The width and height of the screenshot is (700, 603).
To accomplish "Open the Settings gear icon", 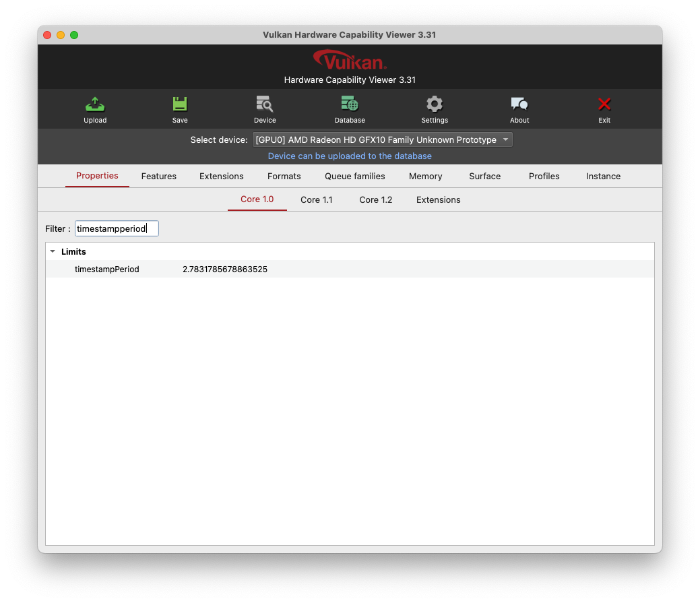I will (434, 108).
